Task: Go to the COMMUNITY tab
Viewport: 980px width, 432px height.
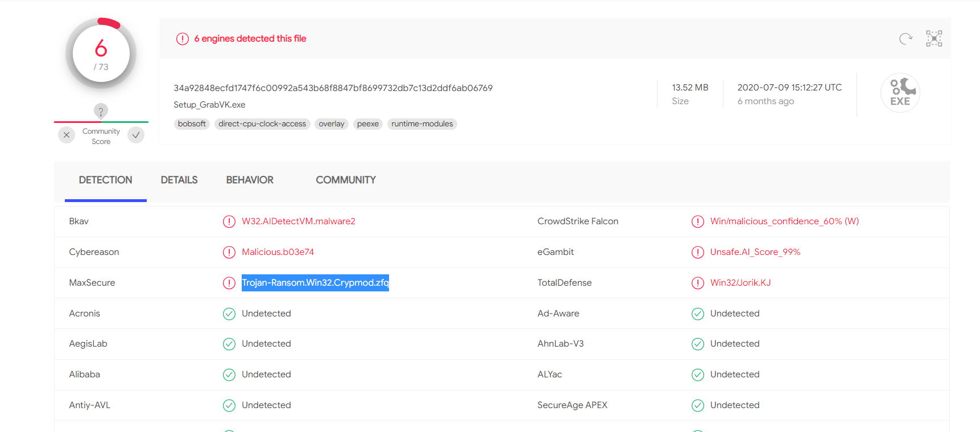Action: tap(345, 180)
